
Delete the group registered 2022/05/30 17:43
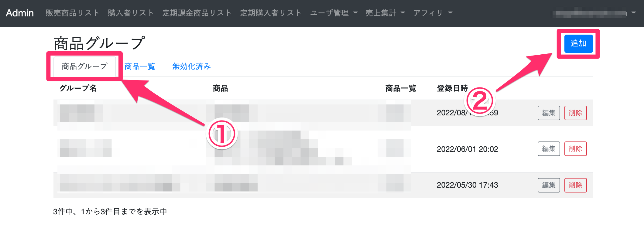click(575, 185)
